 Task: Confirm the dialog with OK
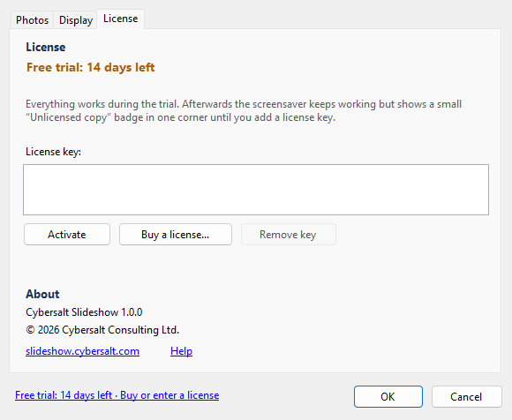[388, 396]
